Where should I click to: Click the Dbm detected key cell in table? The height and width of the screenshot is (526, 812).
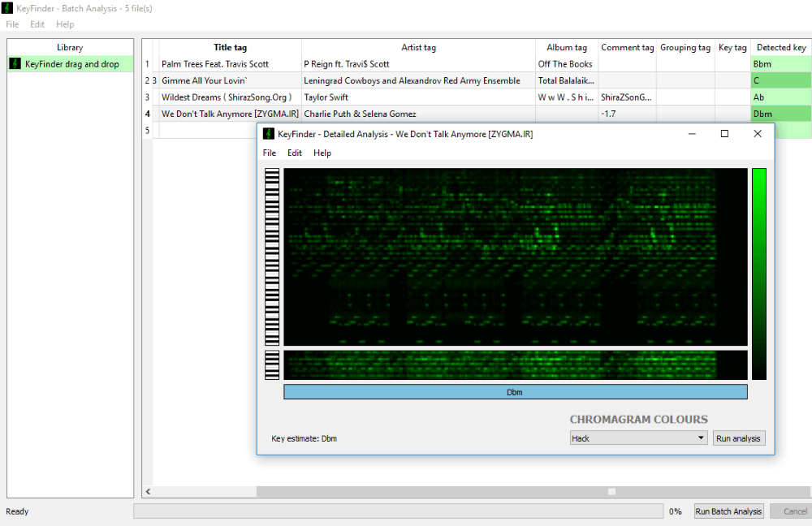781,114
